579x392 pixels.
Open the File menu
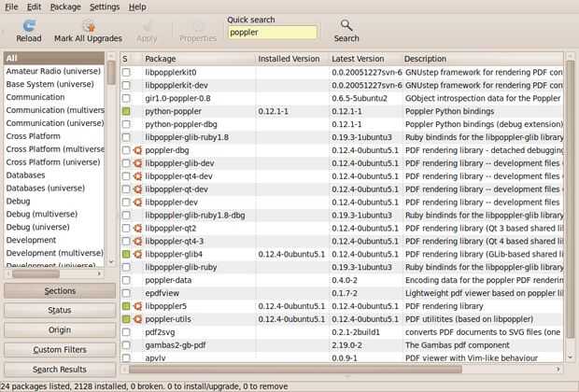coord(11,7)
